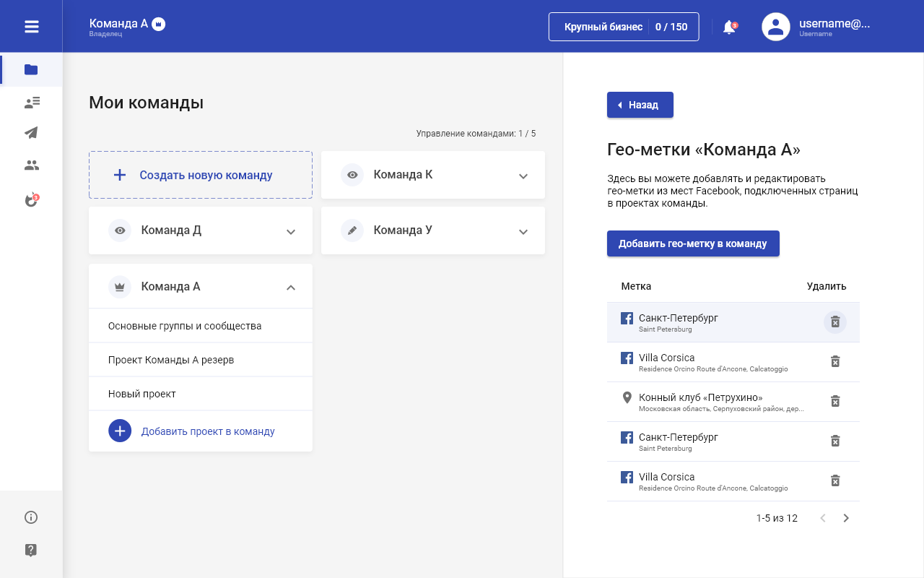
Task: Go to next page of geo-tags
Action: pyautogui.click(x=846, y=518)
